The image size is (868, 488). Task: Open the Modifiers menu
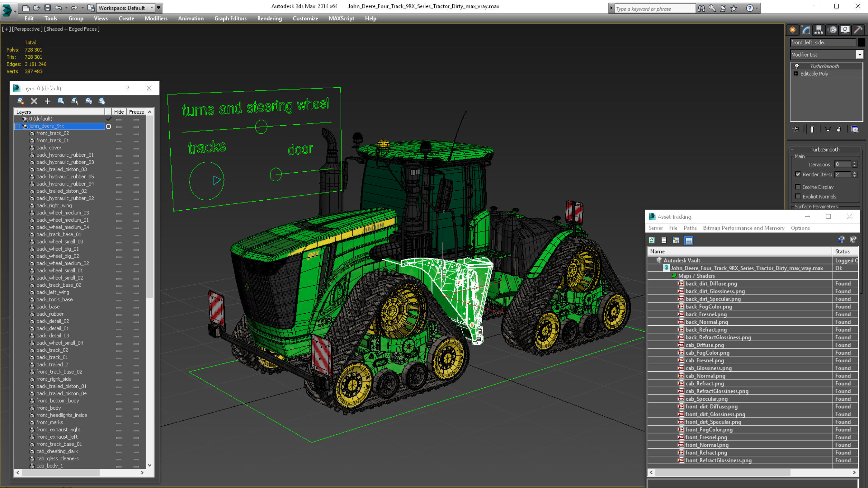[x=156, y=18]
